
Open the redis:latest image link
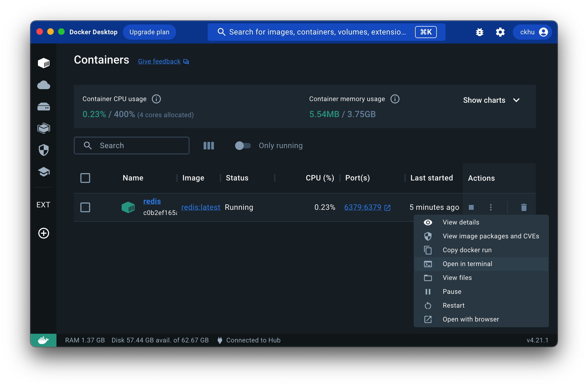[x=201, y=207]
